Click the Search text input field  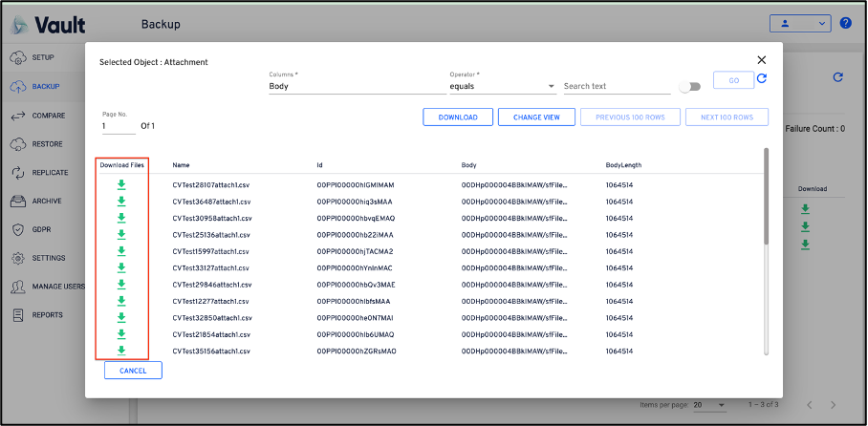pos(616,86)
